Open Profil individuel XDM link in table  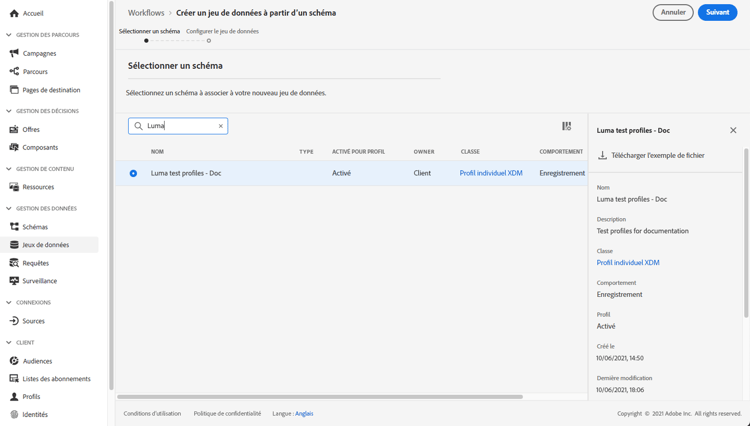point(491,173)
